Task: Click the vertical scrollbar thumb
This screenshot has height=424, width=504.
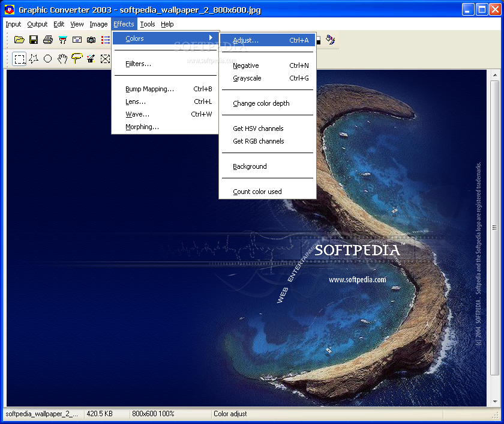Action: click(x=495, y=228)
